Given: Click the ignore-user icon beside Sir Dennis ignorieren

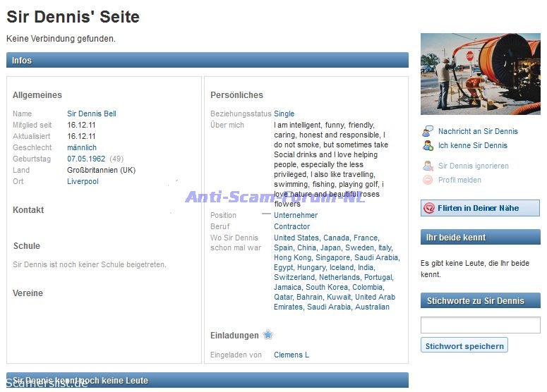Looking at the screenshot, I should [428, 166].
